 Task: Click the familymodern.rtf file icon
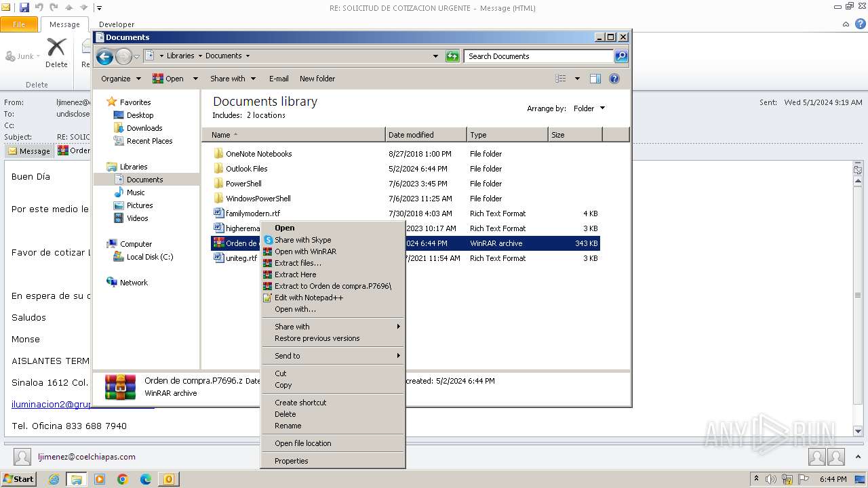pyautogui.click(x=218, y=213)
